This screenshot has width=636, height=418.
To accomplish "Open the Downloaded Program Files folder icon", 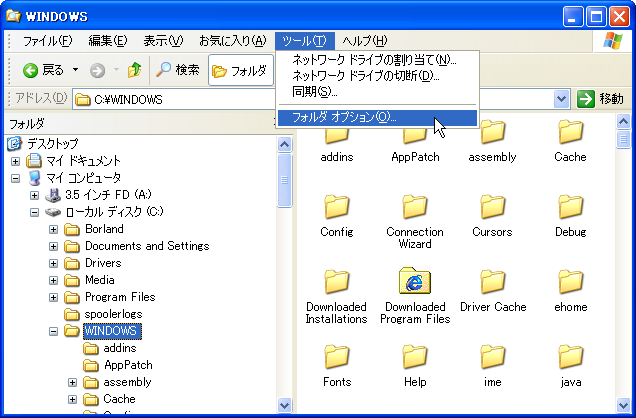I will [415, 282].
